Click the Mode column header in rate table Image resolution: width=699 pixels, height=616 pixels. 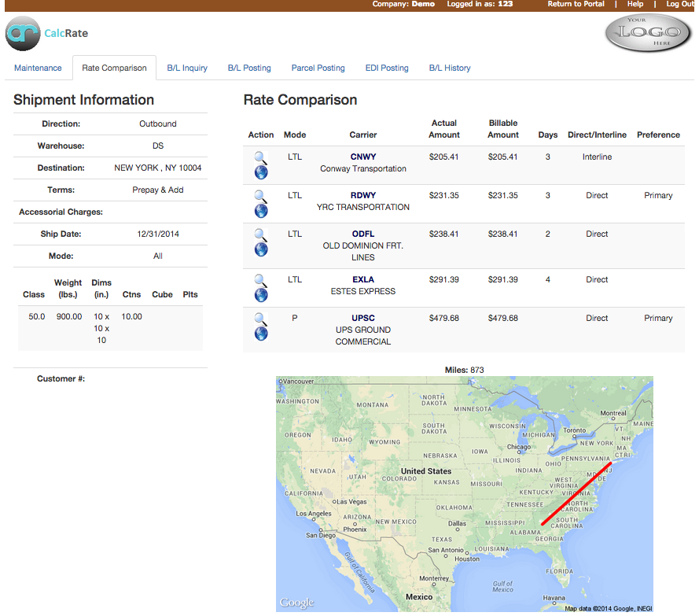[295, 135]
